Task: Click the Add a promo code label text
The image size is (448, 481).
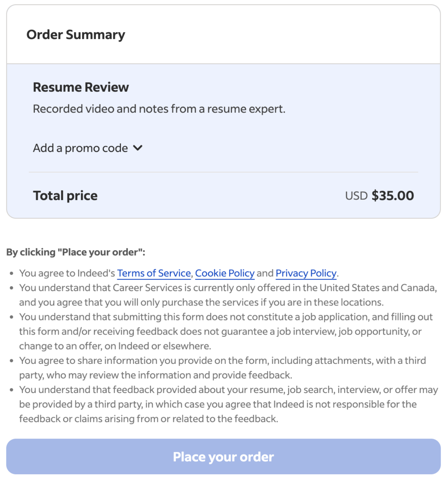Action: [80, 148]
